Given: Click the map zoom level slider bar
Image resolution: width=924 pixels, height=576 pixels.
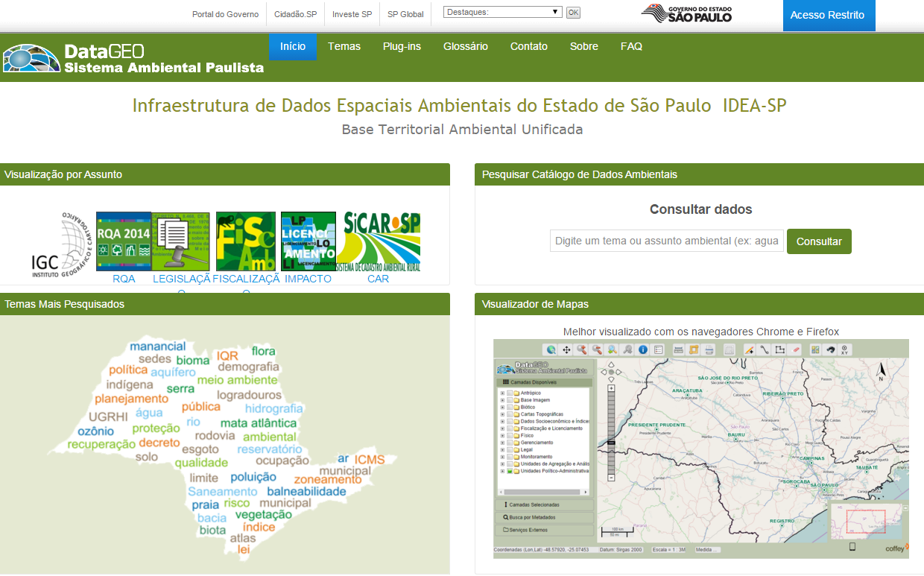Looking at the screenshot, I should [x=611, y=432].
